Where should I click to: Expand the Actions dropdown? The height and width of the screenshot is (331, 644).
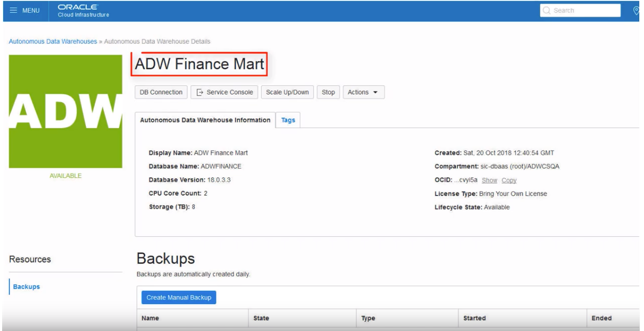(364, 92)
